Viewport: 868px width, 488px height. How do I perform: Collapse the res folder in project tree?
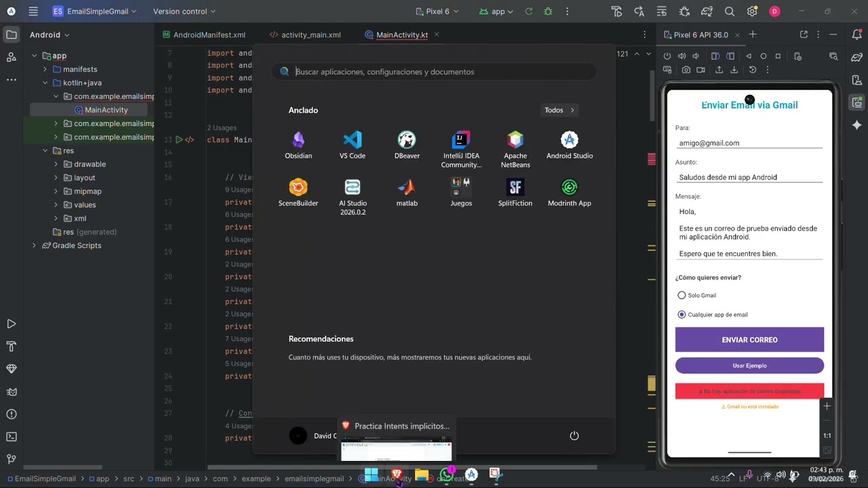45,150
